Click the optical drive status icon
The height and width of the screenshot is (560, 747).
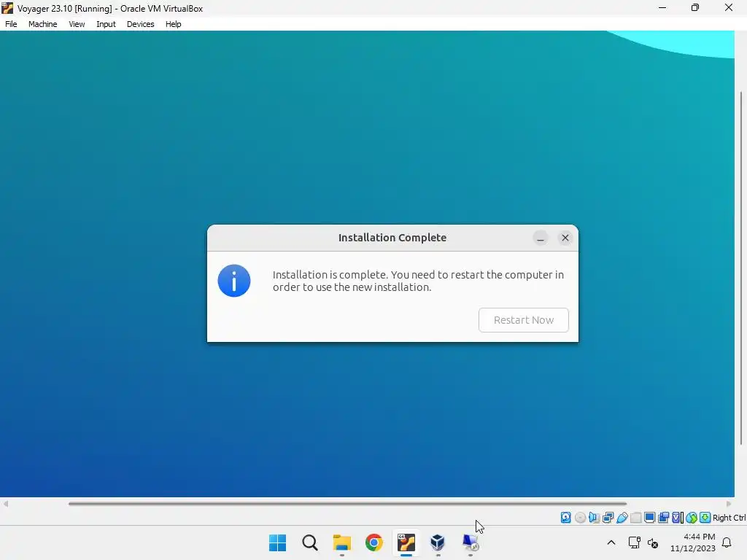tap(580, 518)
